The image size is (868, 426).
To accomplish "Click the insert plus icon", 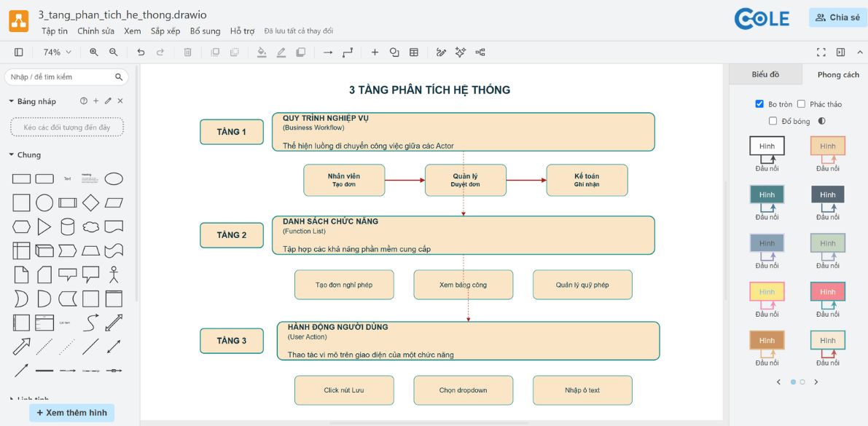I will click(x=375, y=52).
